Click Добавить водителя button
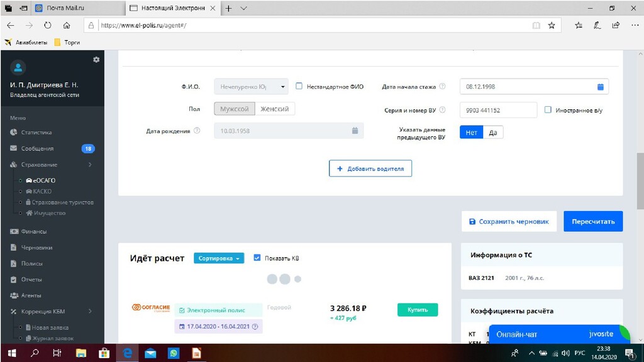This screenshot has width=644, height=362. (x=370, y=168)
